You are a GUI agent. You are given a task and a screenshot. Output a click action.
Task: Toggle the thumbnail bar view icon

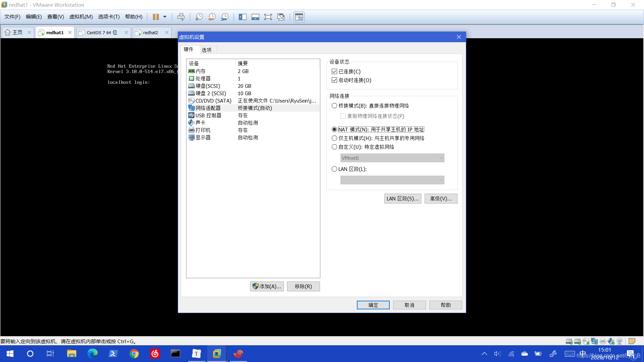(255, 17)
